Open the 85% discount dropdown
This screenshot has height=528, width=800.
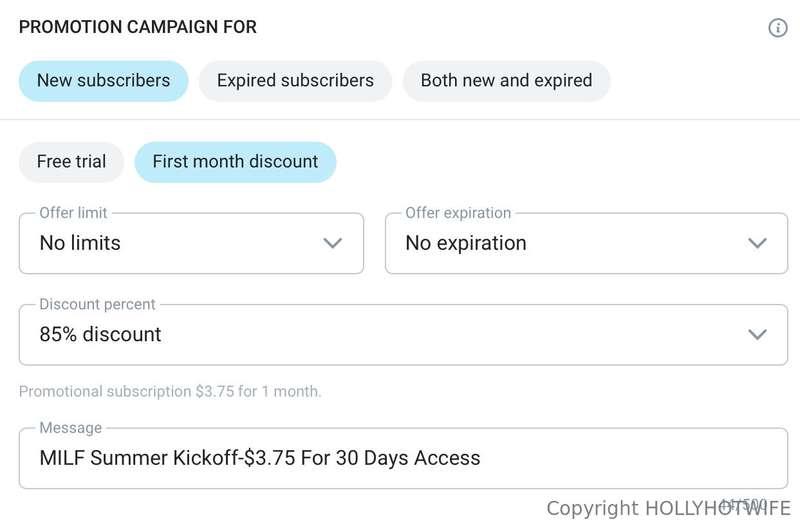pos(403,335)
